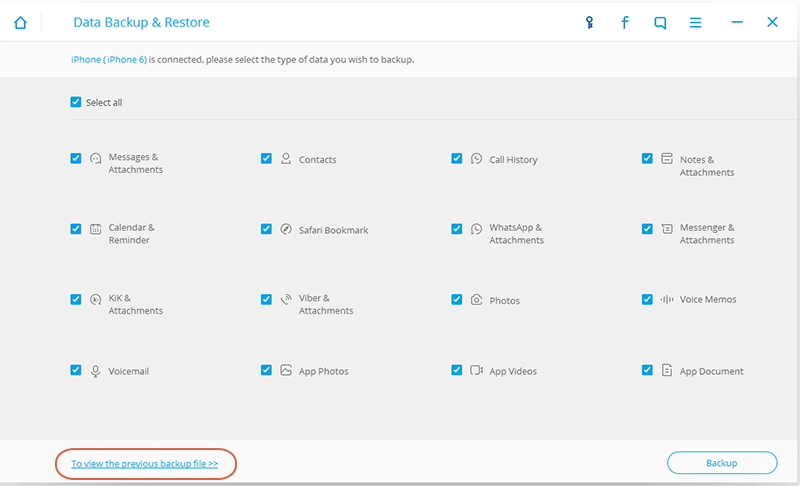
Task: Click the Voicemail microphone icon
Action: coord(95,371)
